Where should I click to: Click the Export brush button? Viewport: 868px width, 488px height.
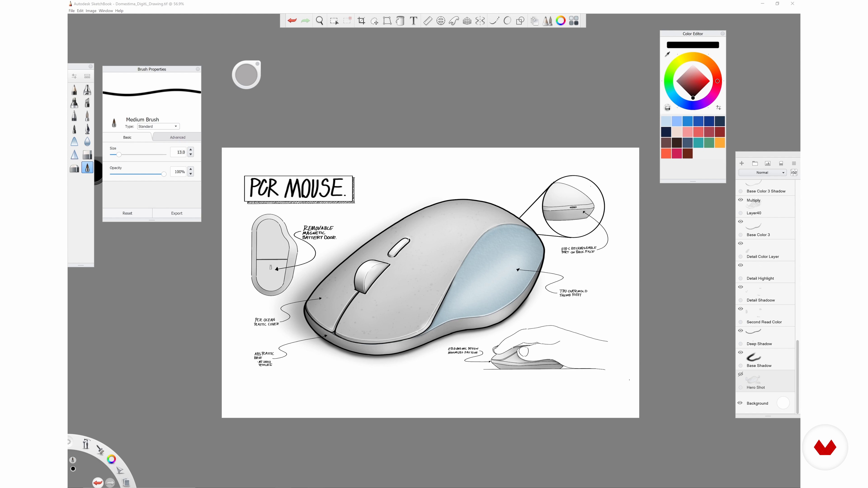[177, 213]
